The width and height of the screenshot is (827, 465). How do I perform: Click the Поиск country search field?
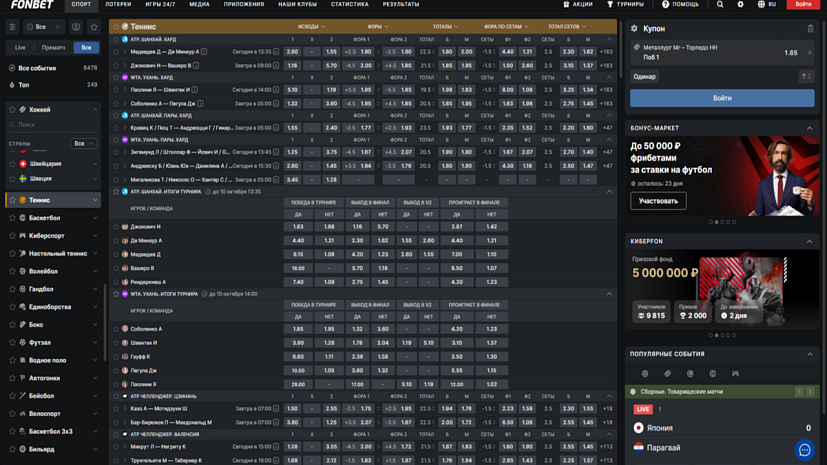coord(55,125)
